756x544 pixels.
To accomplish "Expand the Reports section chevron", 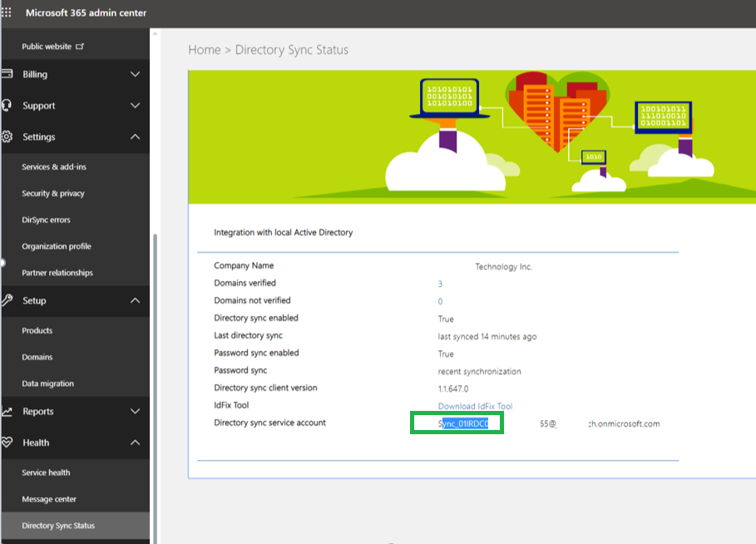I will click(136, 412).
